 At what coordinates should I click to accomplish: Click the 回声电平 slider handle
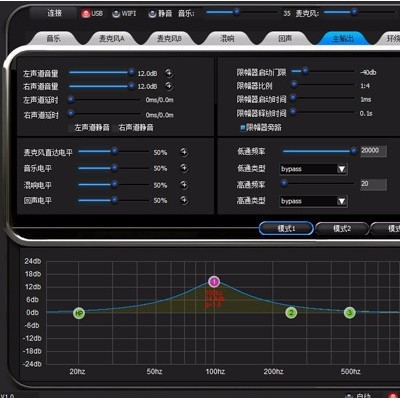tap(114, 200)
